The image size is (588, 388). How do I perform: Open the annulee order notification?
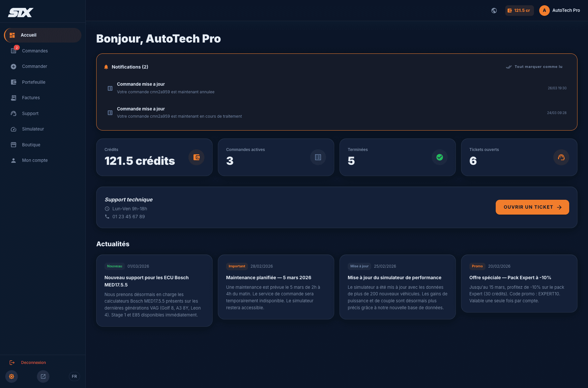pyautogui.click(x=337, y=88)
